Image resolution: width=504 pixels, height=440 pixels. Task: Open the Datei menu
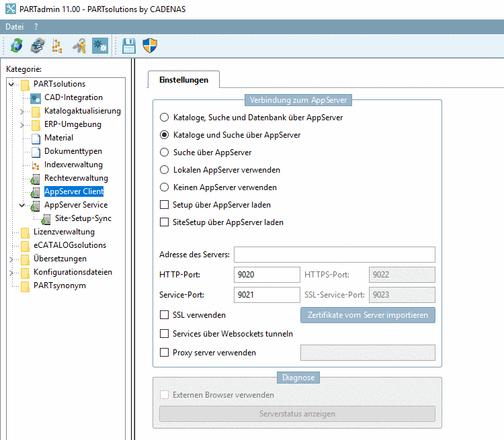click(15, 27)
